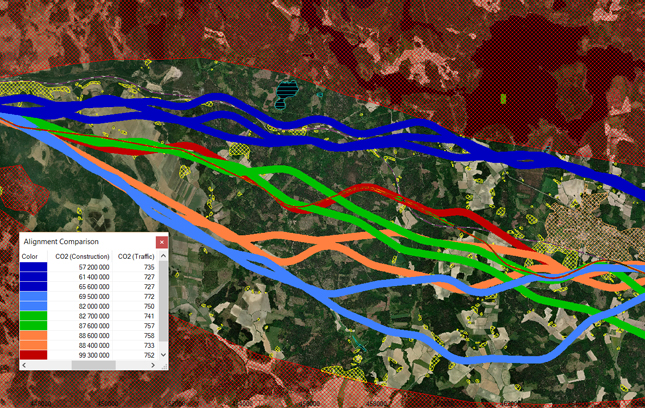Click traffic value 758
Image resolution: width=645 pixels, height=408 pixels.
(x=149, y=336)
